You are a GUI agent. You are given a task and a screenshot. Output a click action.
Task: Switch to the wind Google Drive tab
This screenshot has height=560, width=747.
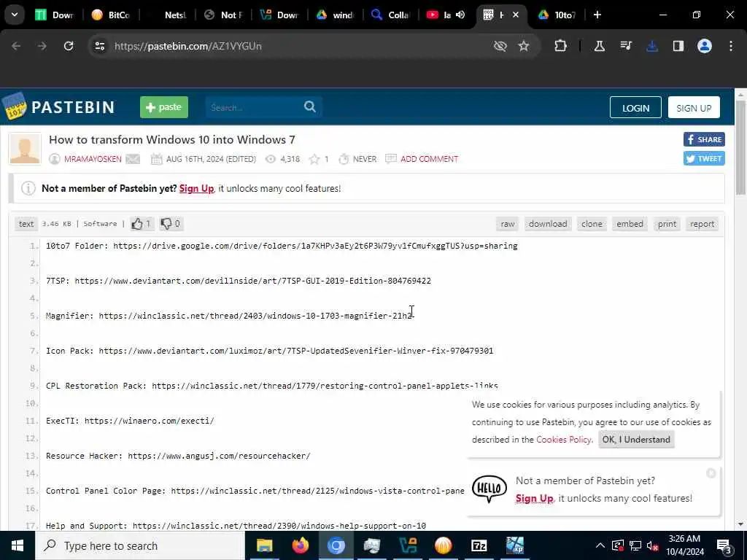click(x=335, y=15)
